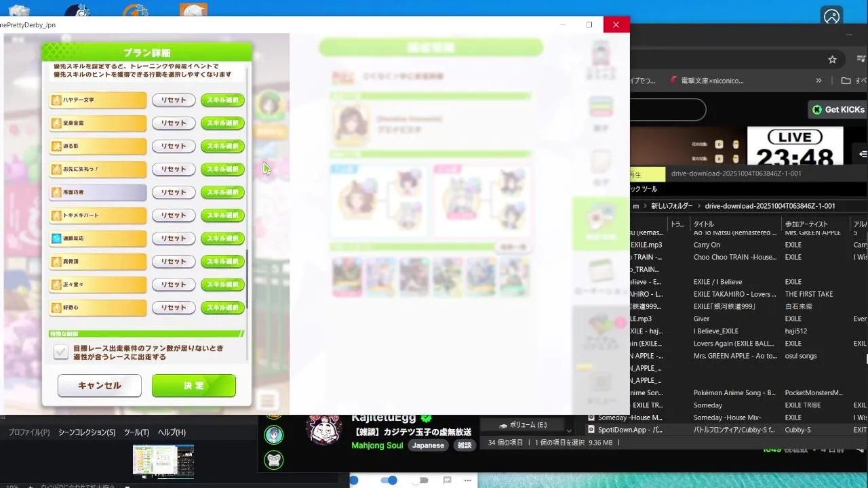Open the ボリューム (E:) drive entry

522,425
